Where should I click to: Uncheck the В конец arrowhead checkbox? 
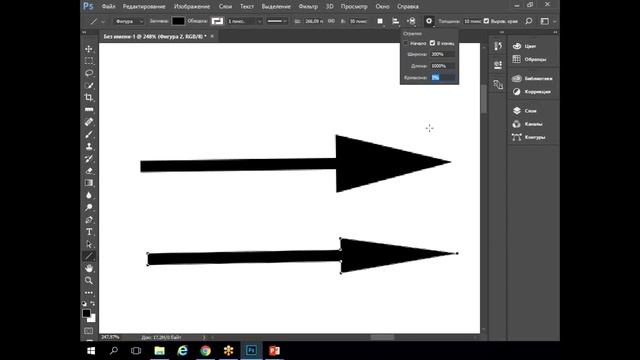(x=433, y=43)
